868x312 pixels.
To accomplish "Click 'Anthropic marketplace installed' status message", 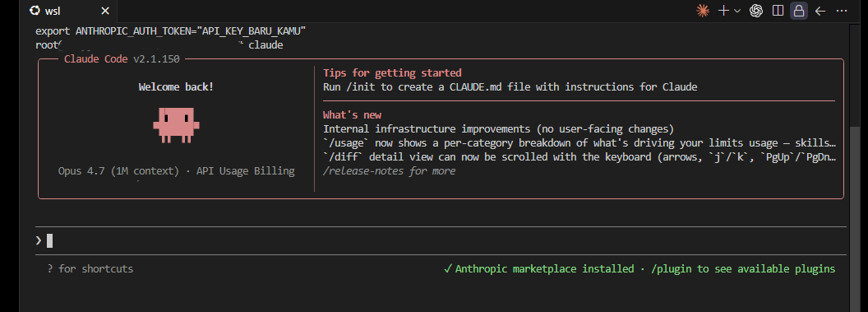I will pos(545,268).
